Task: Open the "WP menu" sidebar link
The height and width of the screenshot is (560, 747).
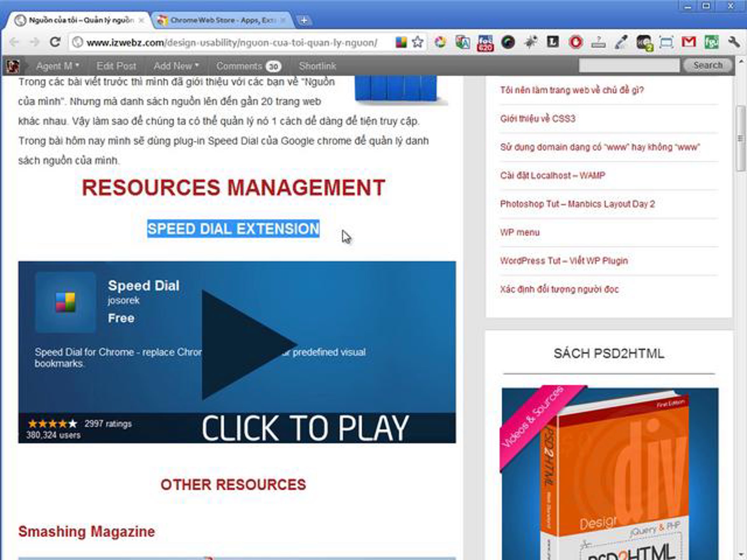Action: pos(520,232)
